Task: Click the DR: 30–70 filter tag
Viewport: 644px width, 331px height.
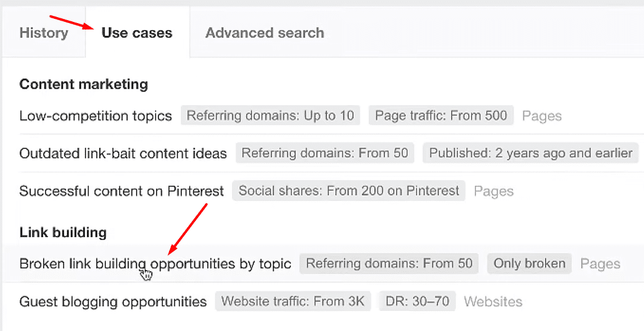Action: point(418,301)
